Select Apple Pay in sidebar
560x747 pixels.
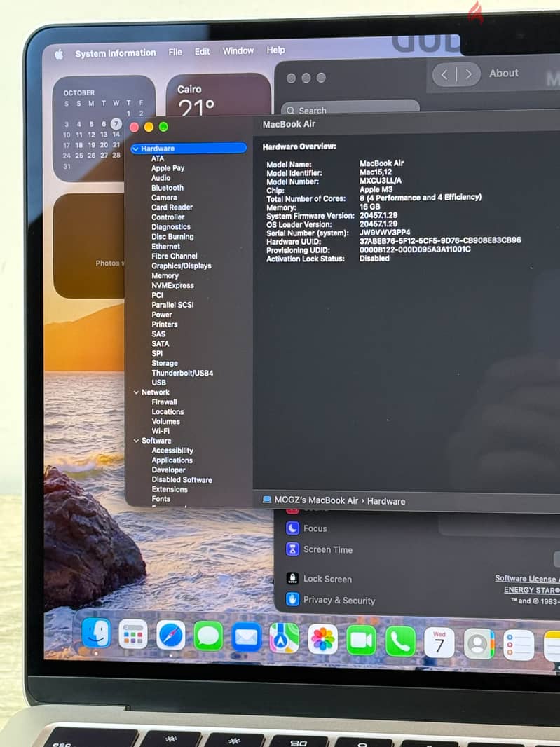coord(168,168)
